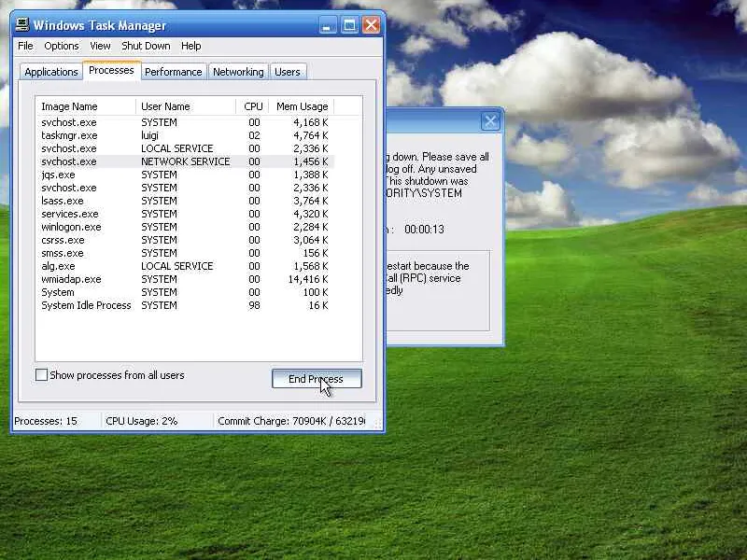Switch to the Applications tab
The height and width of the screenshot is (560, 747).
(51, 72)
